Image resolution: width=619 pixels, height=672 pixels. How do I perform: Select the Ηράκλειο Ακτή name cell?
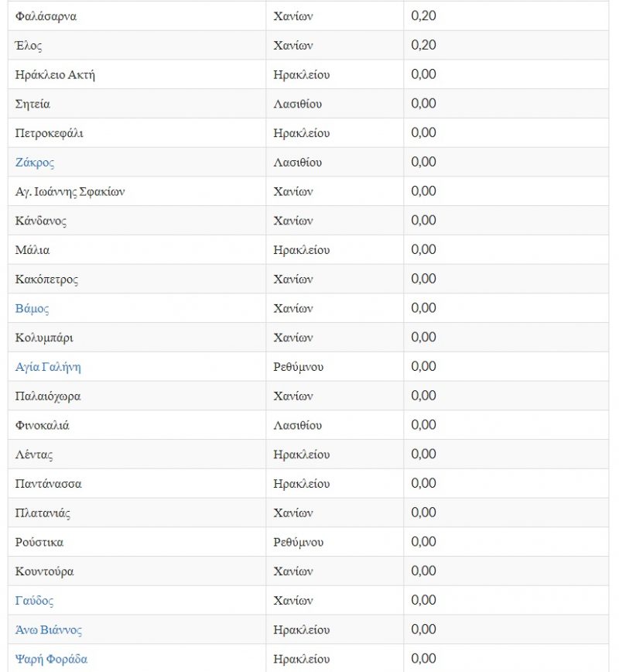coord(55,75)
